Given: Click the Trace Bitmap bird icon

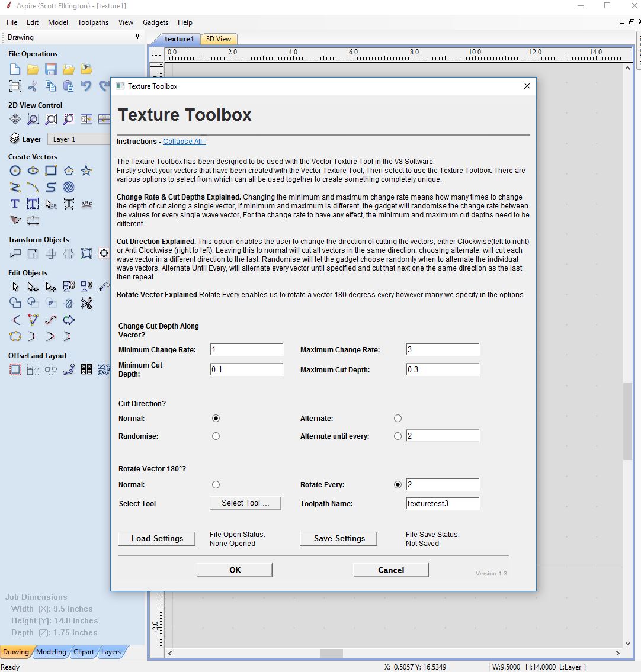Looking at the screenshot, I should 15,220.
